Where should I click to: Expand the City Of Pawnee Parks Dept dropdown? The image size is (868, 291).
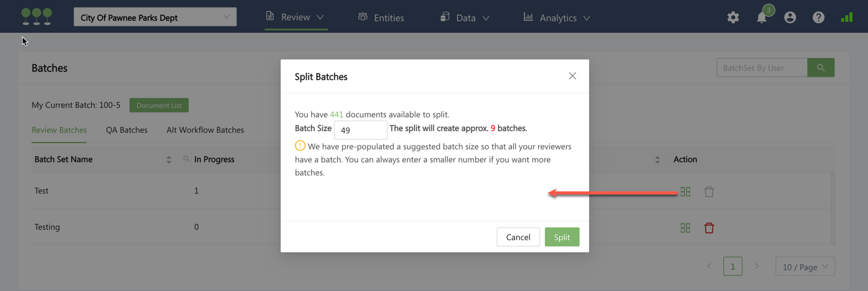[x=155, y=17]
